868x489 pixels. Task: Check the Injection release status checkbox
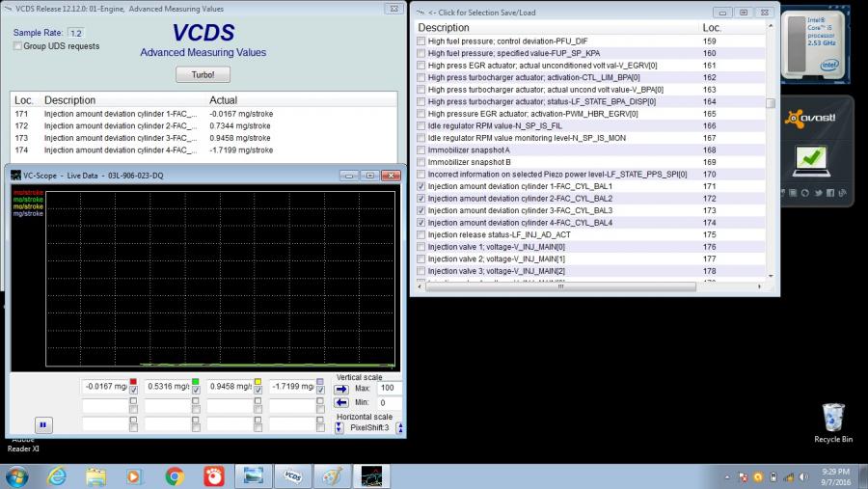(420, 235)
